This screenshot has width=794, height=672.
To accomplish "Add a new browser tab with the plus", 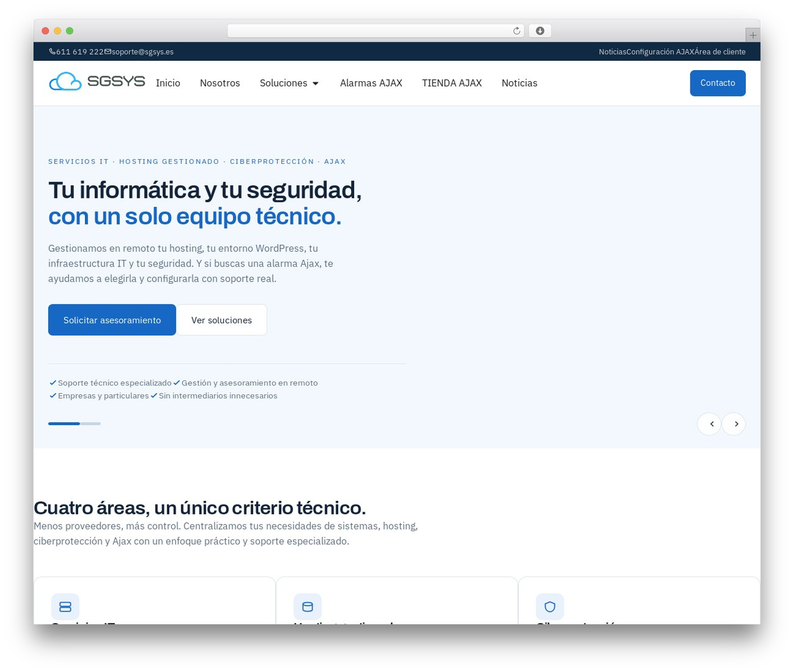I will (752, 35).
